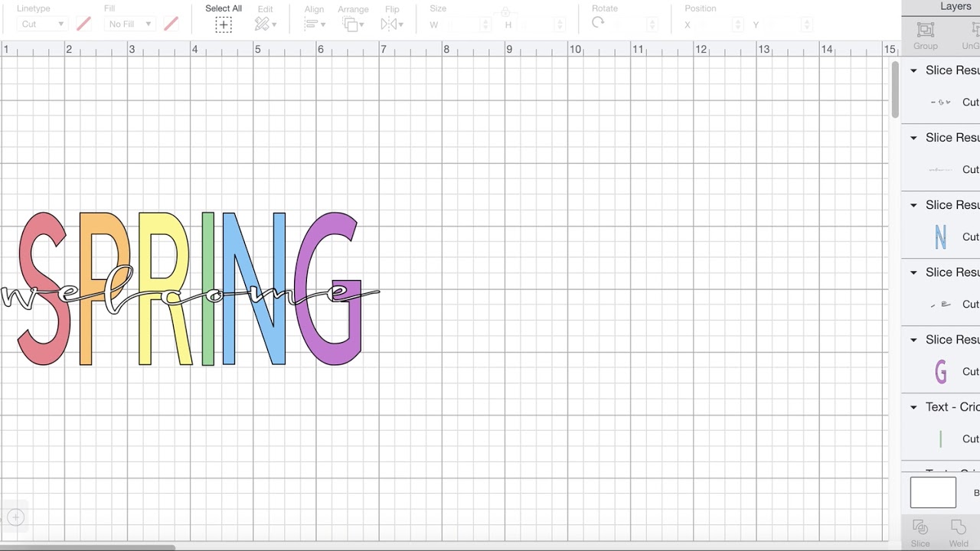Click the Position Y input field
Screen dimensions: 980x551
[782, 25]
